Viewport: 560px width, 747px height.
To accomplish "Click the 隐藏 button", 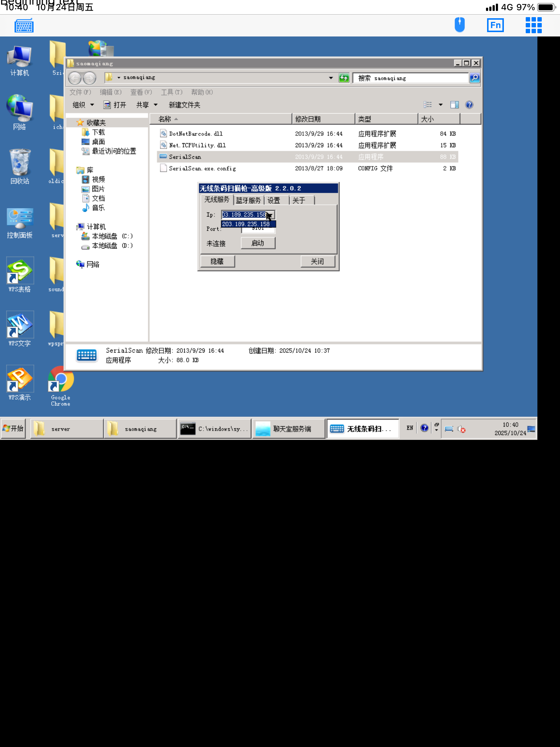I will (217, 262).
